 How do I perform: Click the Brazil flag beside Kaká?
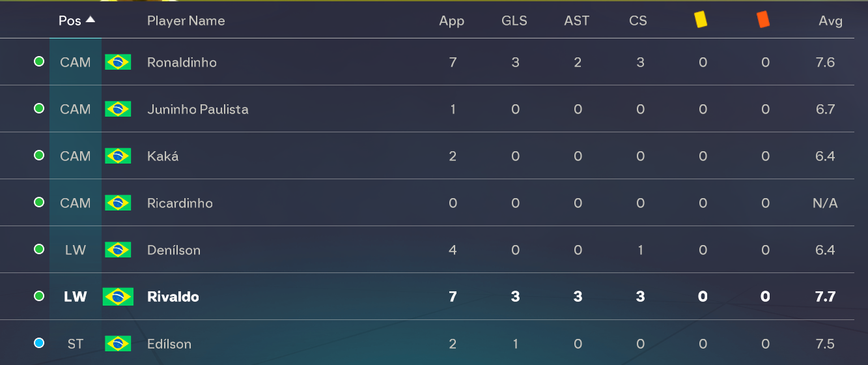point(118,156)
